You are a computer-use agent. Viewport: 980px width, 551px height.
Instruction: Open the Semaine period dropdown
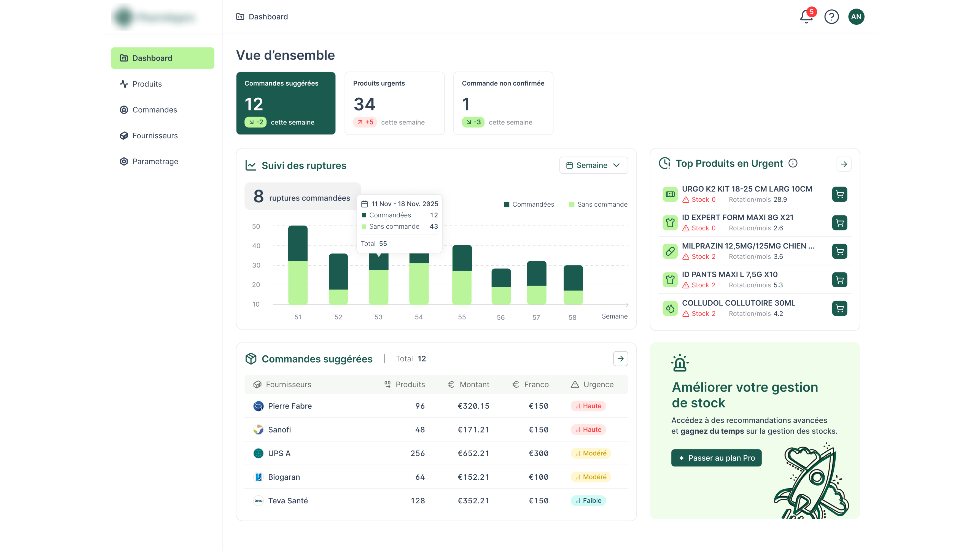click(593, 165)
